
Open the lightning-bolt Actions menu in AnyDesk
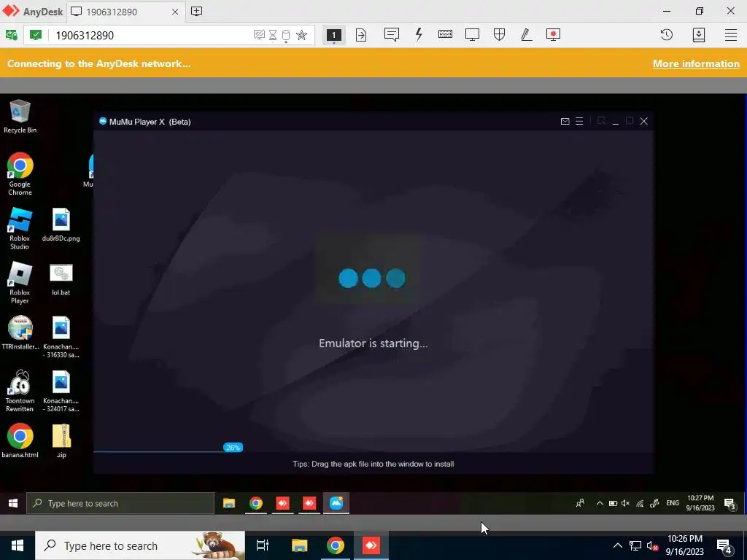click(419, 34)
